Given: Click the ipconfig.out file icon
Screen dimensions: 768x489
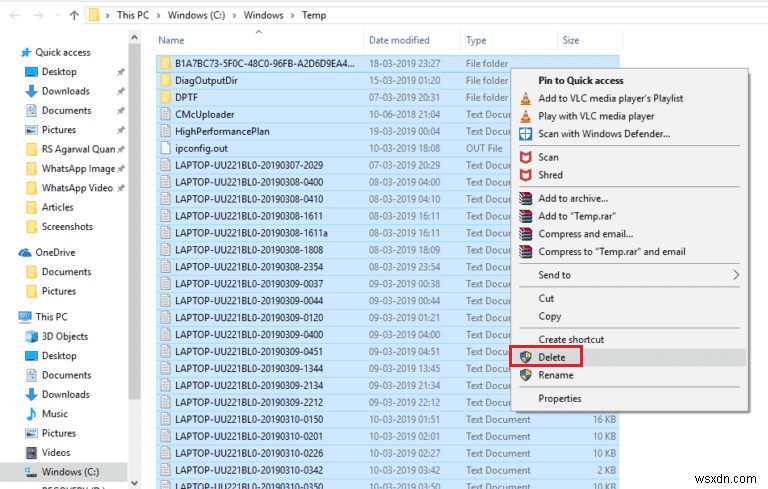Looking at the screenshot, I should (166, 148).
